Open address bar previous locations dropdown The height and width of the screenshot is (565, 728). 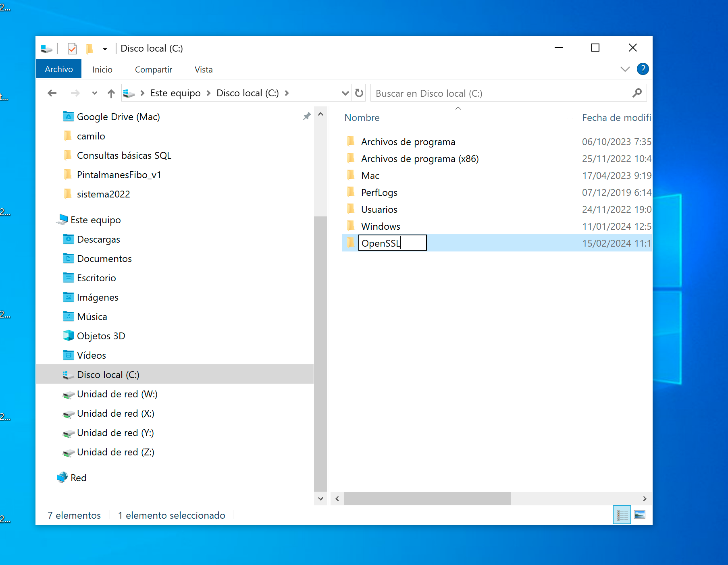(345, 93)
